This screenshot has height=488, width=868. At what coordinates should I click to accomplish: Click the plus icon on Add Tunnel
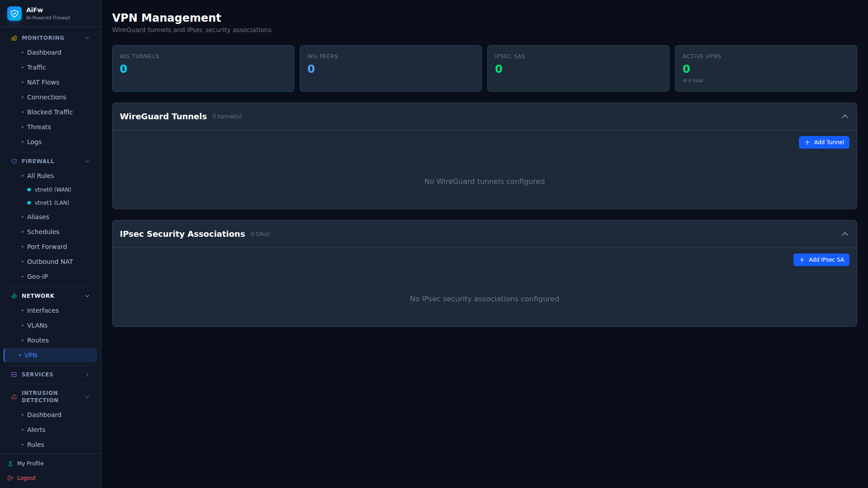click(807, 142)
